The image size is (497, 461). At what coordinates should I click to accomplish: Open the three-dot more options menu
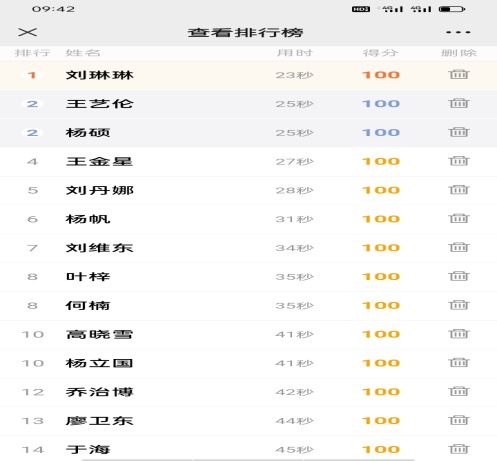point(458,32)
